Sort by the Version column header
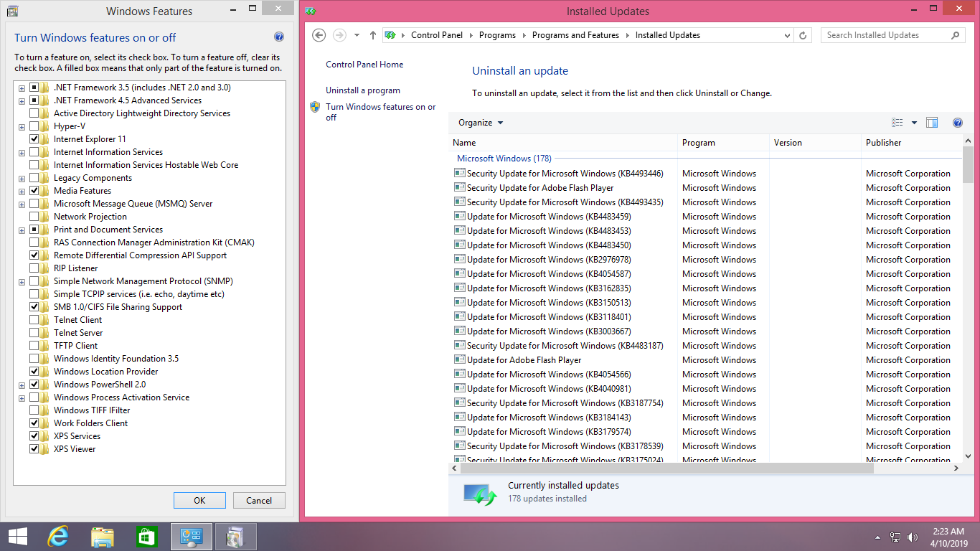980x551 pixels. 815,143
